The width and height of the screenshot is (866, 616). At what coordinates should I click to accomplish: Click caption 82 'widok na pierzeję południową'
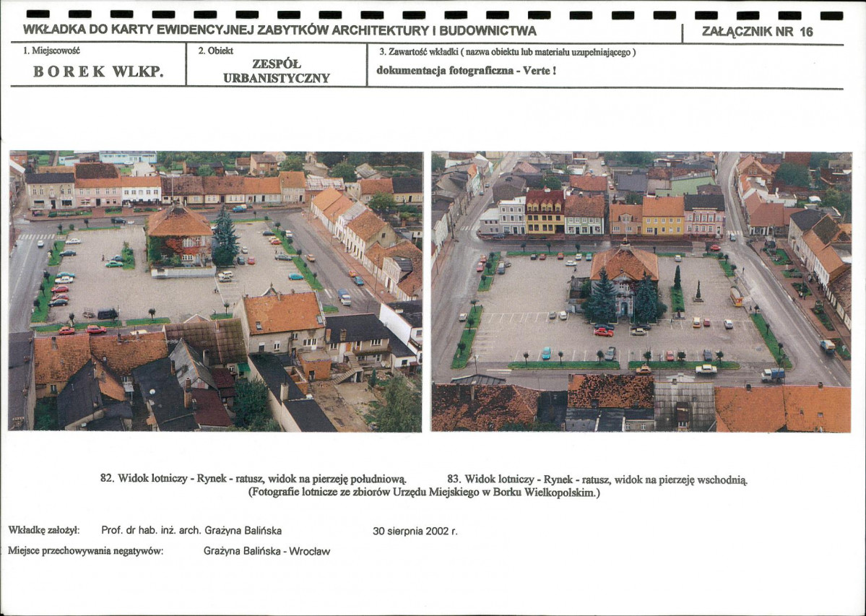pos(337,479)
